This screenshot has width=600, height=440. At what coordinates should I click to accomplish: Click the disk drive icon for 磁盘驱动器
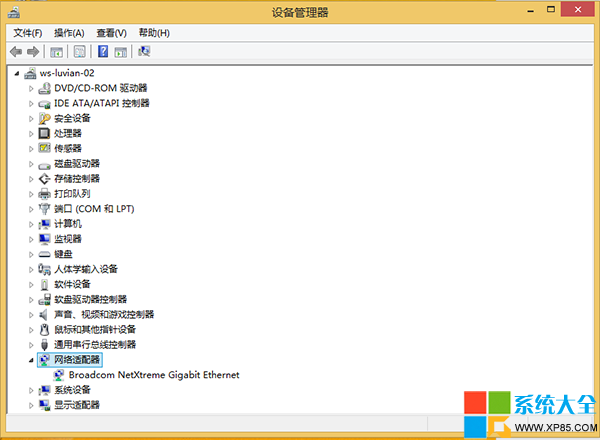(x=44, y=165)
